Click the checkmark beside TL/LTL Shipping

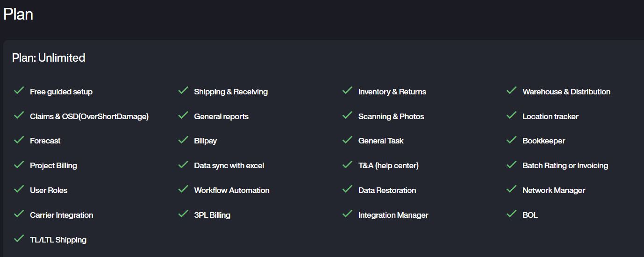pos(19,239)
